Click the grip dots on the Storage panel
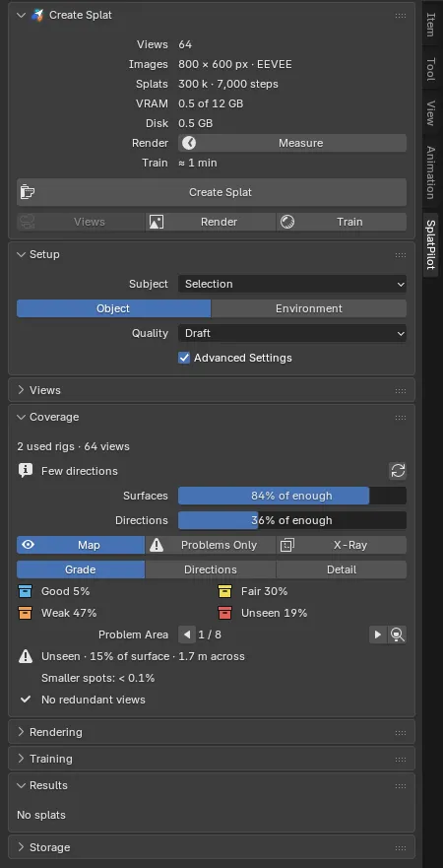This screenshot has width=443, height=868. click(x=401, y=847)
